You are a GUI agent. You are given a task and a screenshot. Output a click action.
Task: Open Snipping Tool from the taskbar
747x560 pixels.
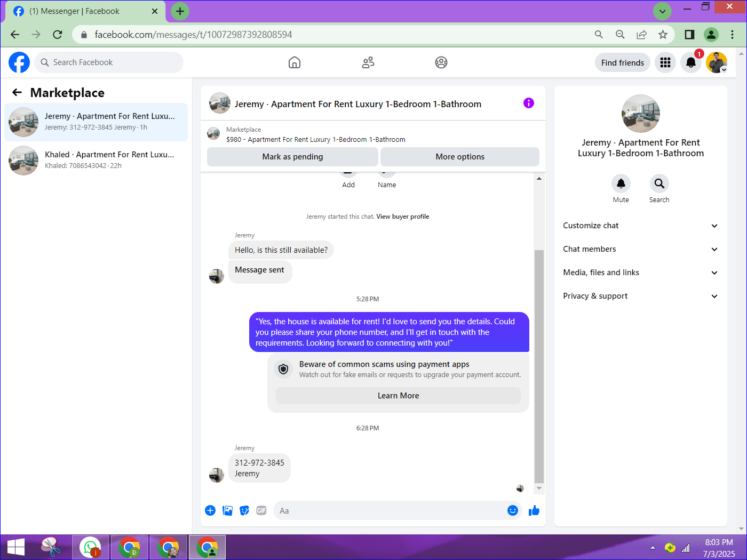[x=51, y=547]
